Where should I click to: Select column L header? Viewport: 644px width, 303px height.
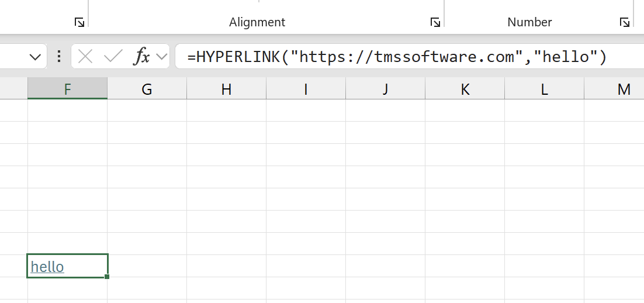point(544,89)
